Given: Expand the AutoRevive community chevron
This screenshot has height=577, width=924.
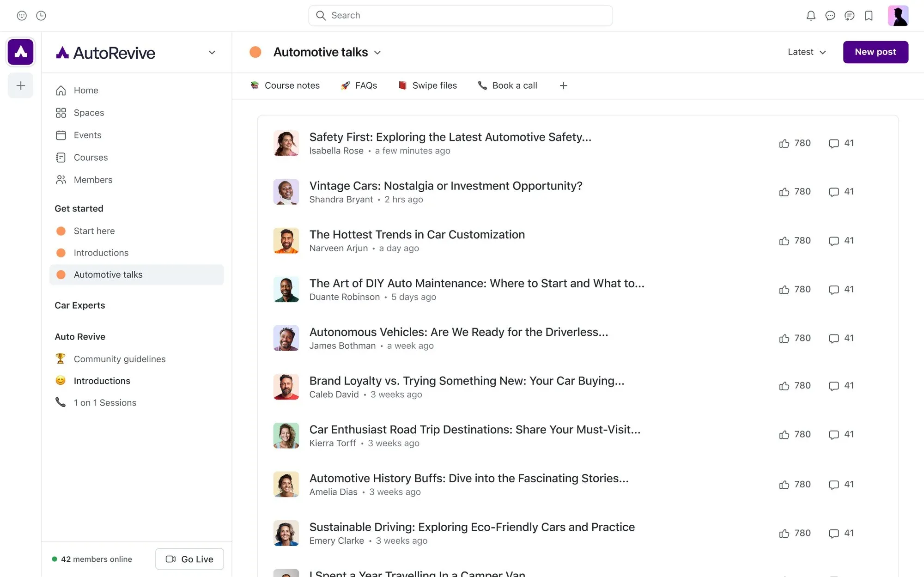Looking at the screenshot, I should tap(212, 52).
